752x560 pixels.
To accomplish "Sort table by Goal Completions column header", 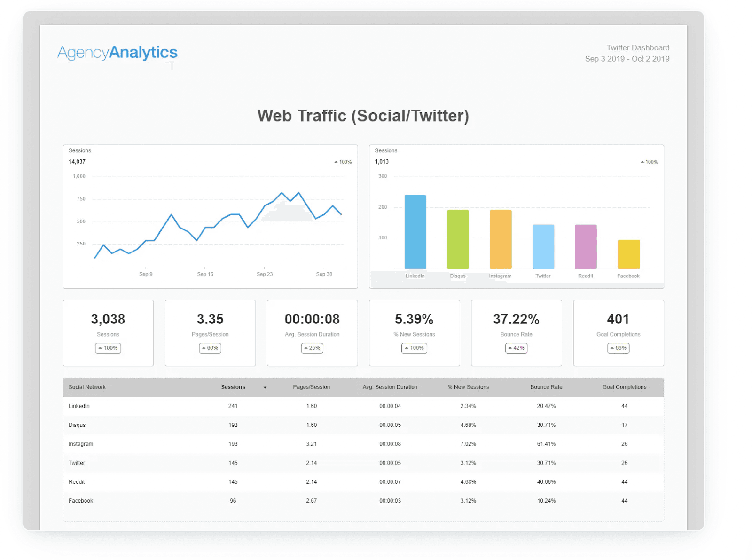I will pos(624,387).
